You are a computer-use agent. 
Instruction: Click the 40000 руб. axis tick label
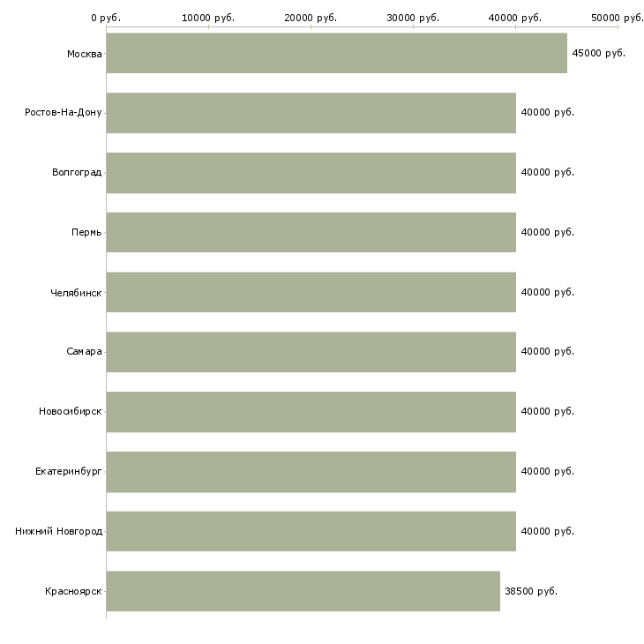coord(515,18)
